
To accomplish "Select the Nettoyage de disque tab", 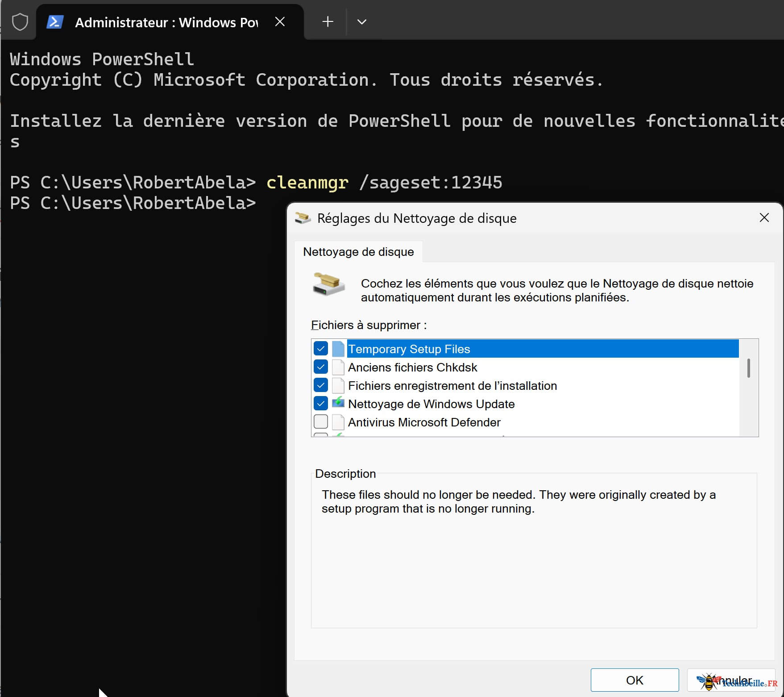I will (358, 251).
